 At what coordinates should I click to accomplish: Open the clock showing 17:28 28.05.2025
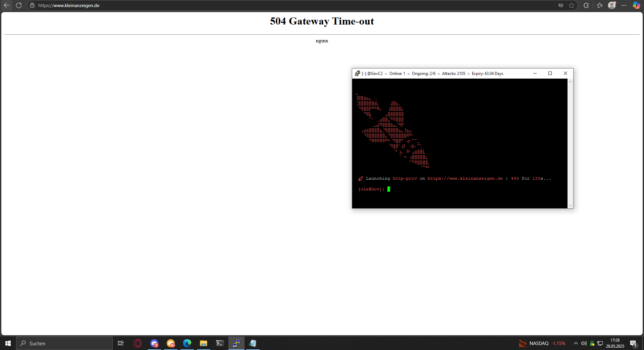(x=615, y=343)
